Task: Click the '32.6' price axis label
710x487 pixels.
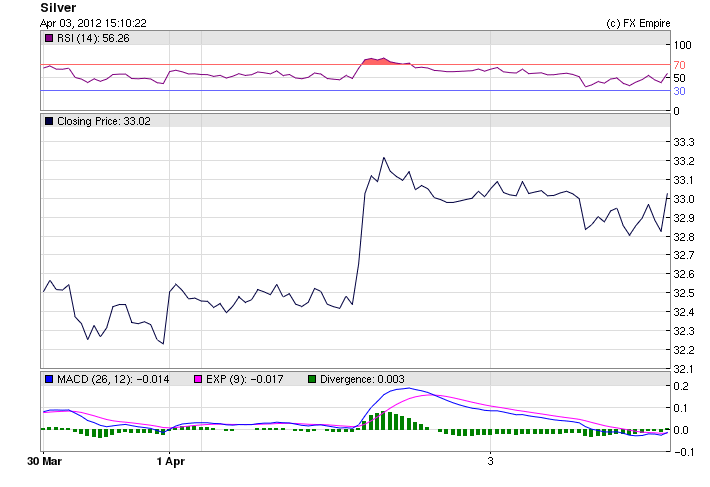Action: coord(684,274)
